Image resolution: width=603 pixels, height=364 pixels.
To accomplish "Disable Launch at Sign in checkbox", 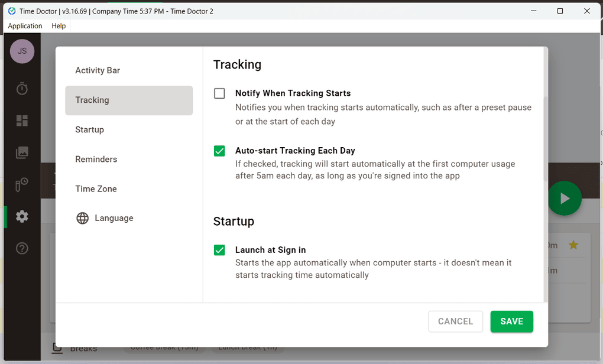I will pyautogui.click(x=219, y=250).
